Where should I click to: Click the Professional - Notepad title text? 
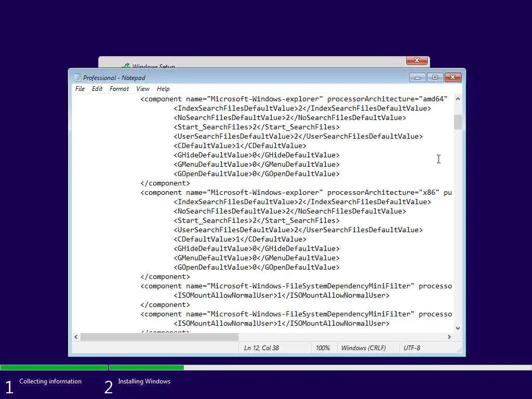pos(114,78)
